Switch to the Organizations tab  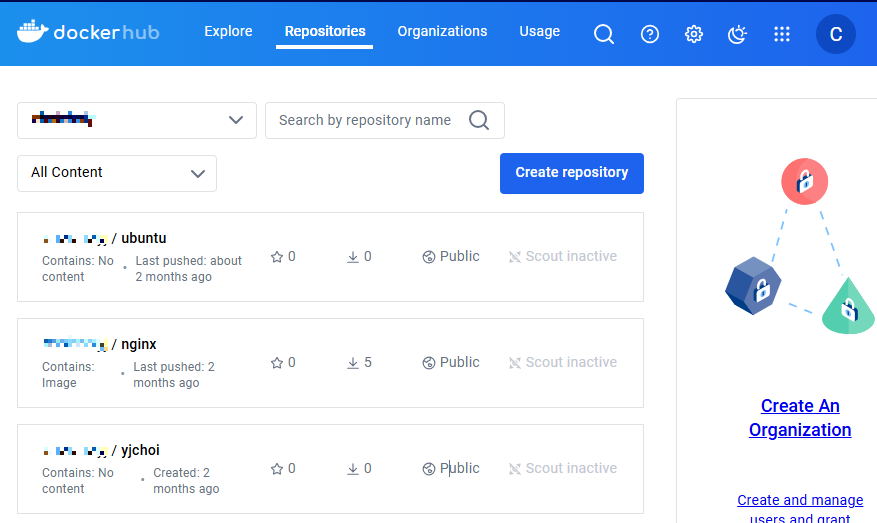pos(442,31)
